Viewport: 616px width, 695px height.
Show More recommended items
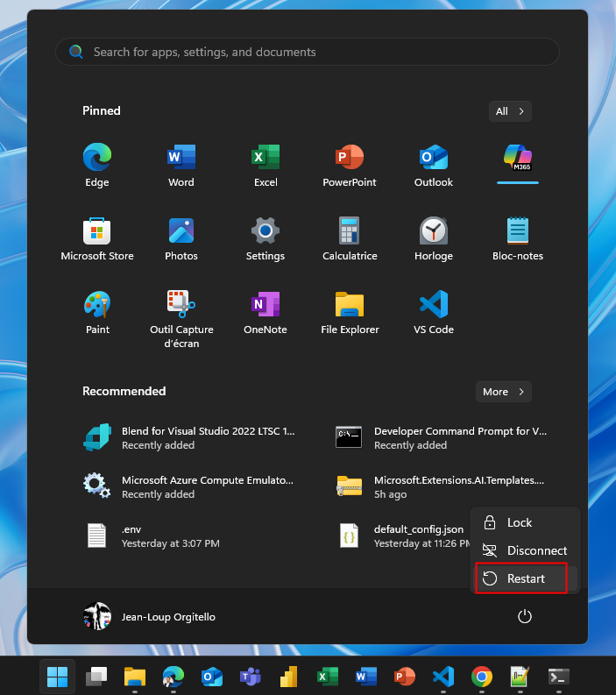(504, 392)
